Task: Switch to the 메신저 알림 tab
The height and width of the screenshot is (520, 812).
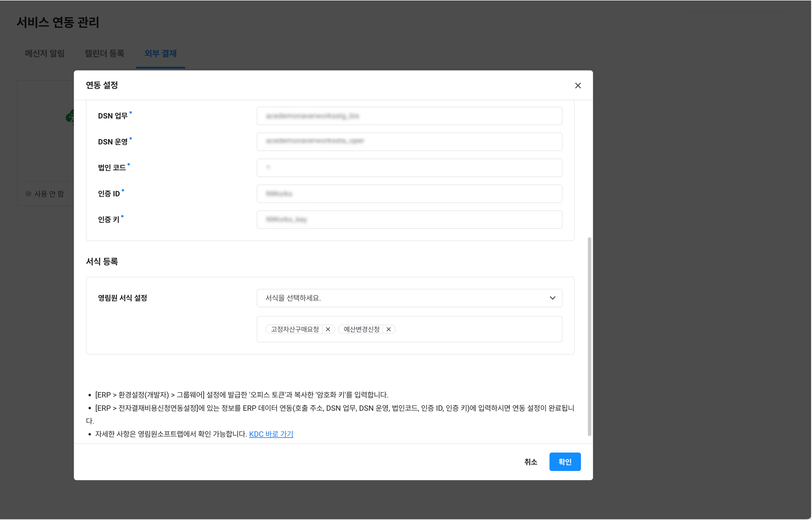Action: pos(45,53)
